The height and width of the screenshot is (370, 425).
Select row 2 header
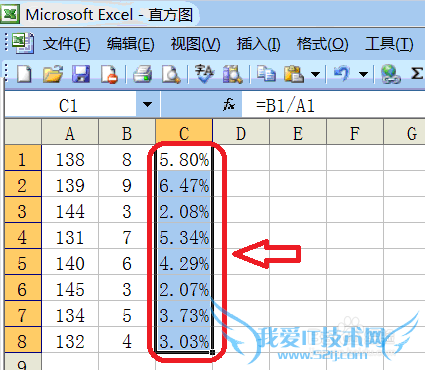tap(23, 184)
